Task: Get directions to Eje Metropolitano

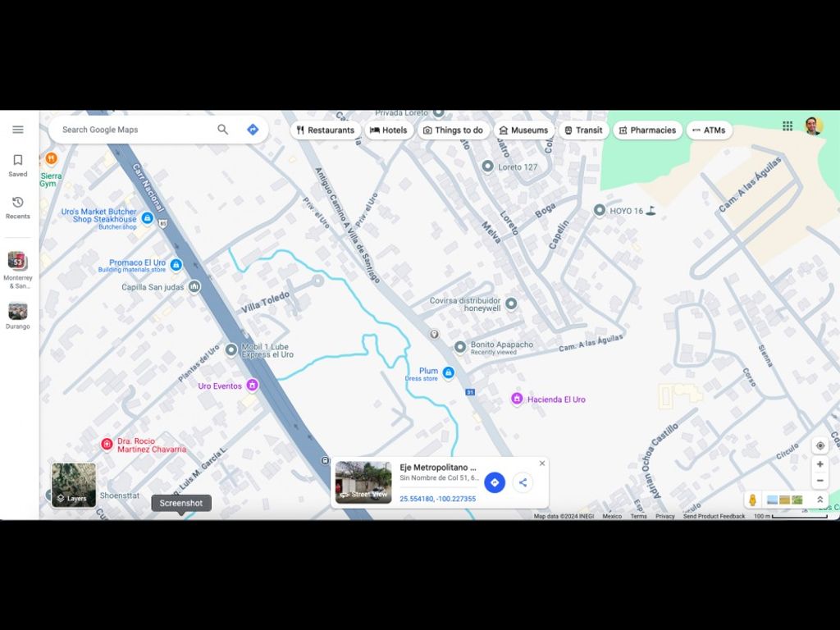Action: click(495, 482)
